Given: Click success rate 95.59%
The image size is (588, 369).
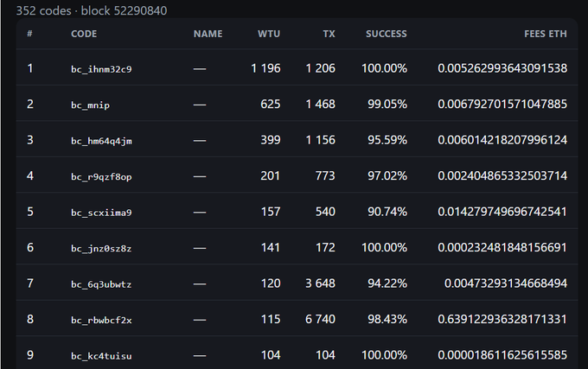Looking at the screenshot, I should tap(387, 140).
